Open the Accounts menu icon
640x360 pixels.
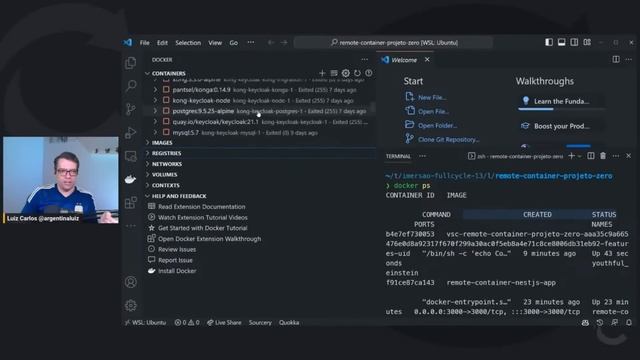tap(131, 282)
